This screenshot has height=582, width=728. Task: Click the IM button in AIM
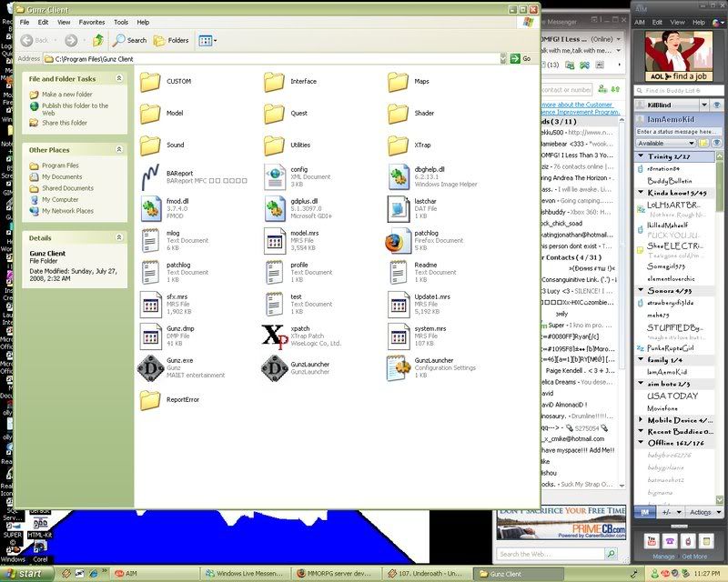(x=645, y=512)
